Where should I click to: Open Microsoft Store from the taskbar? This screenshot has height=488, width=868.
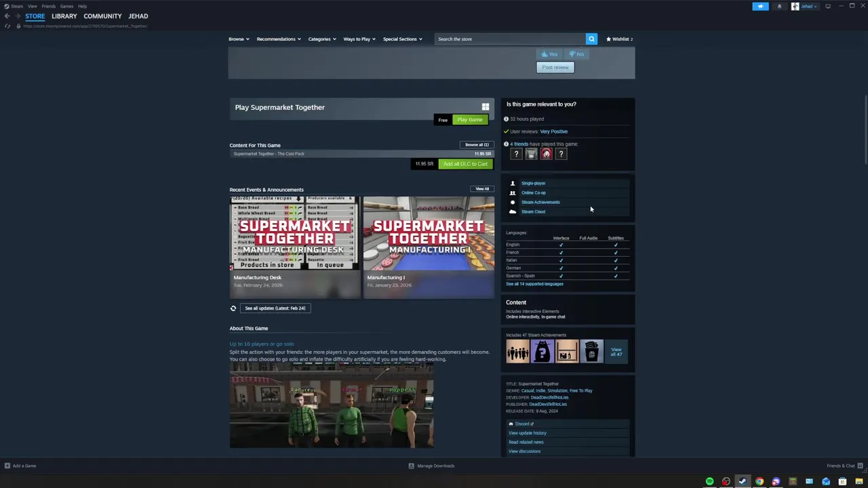coord(842,481)
